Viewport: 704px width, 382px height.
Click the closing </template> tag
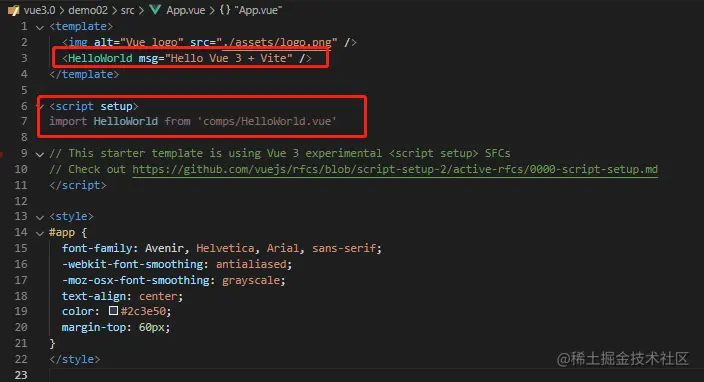pos(84,74)
